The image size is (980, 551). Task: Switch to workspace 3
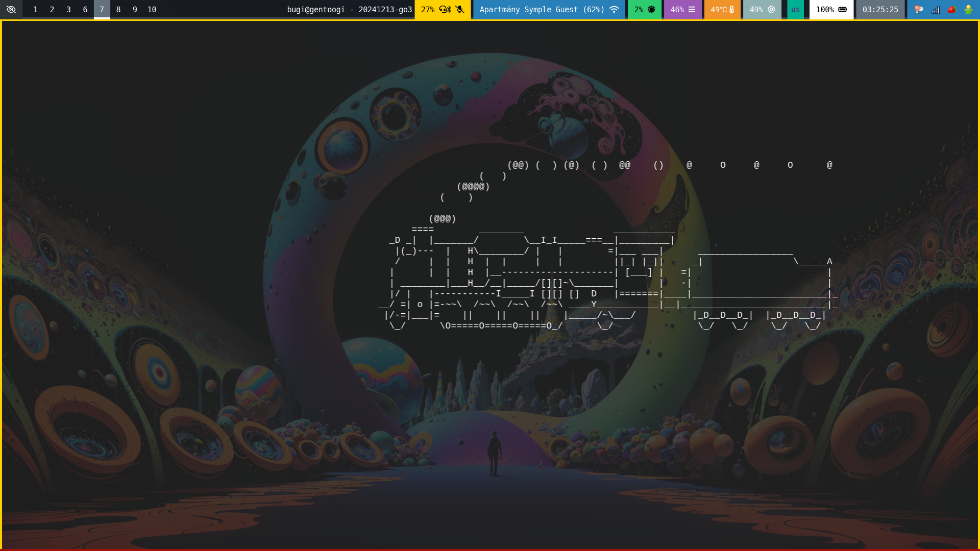coord(68,9)
